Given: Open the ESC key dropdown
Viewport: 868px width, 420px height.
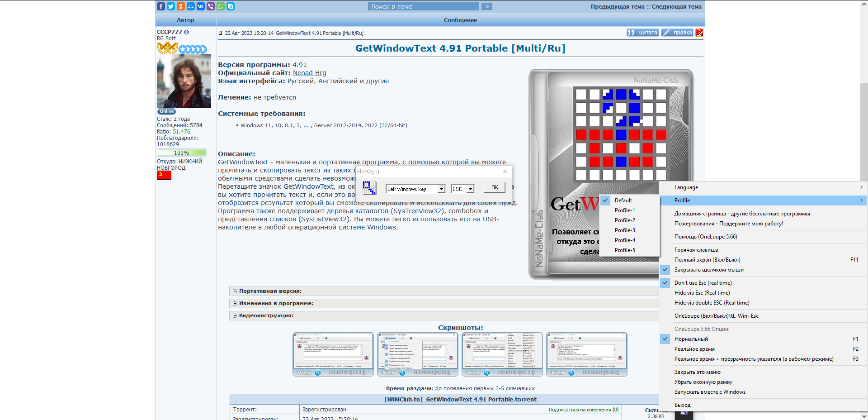Looking at the screenshot, I should [x=470, y=189].
